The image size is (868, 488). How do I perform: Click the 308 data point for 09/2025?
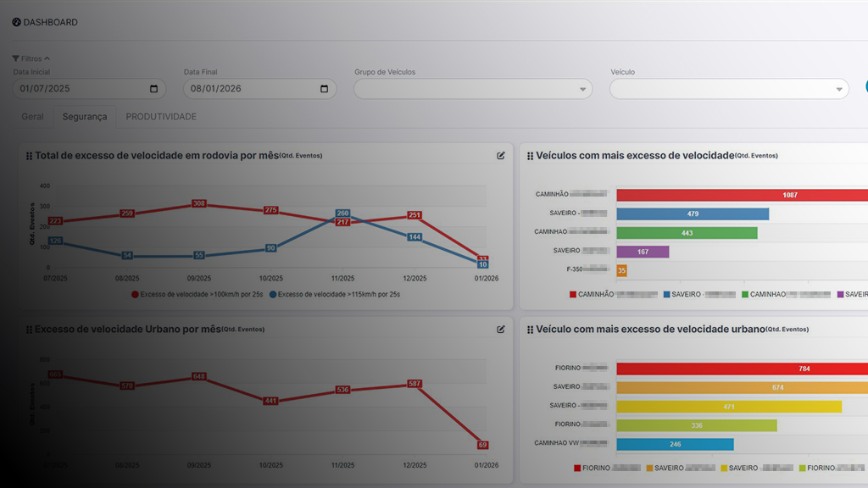click(199, 203)
